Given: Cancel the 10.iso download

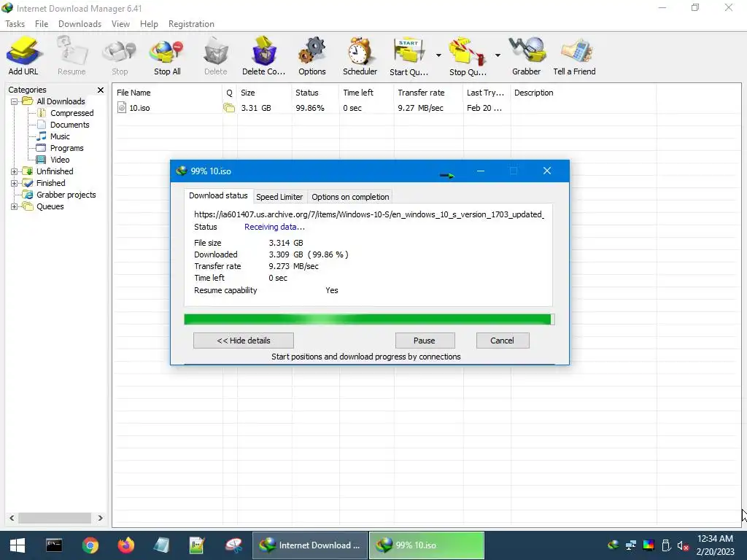Looking at the screenshot, I should click(x=502, y=341).
